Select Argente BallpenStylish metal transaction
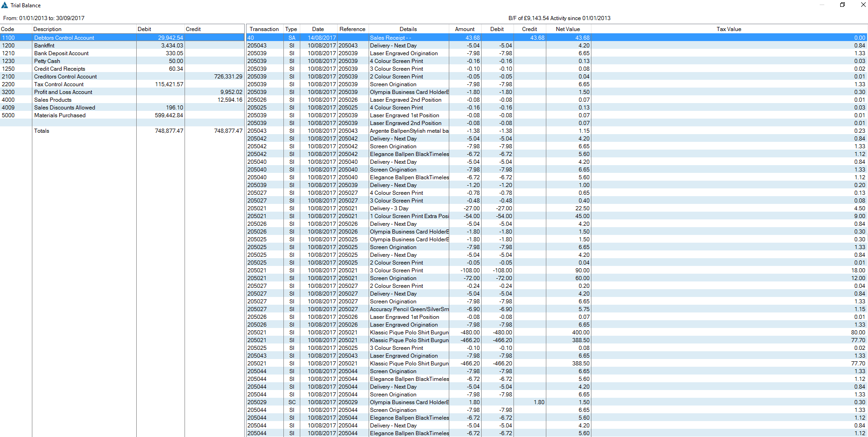 [x=557, y=131]
